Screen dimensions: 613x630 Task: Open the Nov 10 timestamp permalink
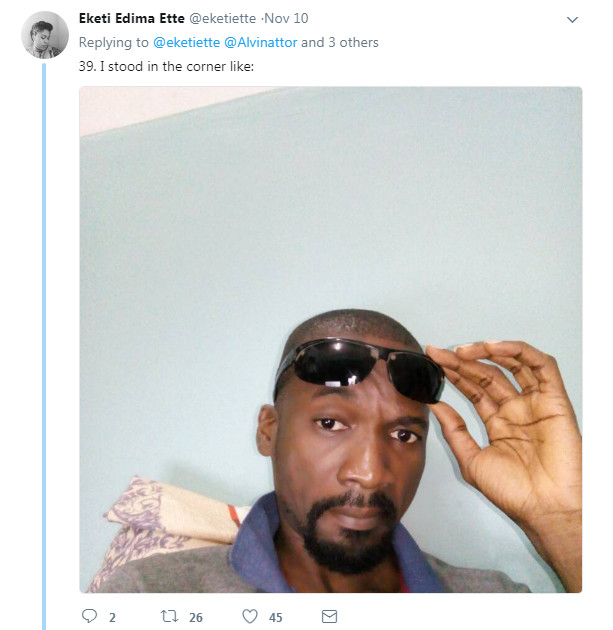pyautogui.click(x=286, y=18)
